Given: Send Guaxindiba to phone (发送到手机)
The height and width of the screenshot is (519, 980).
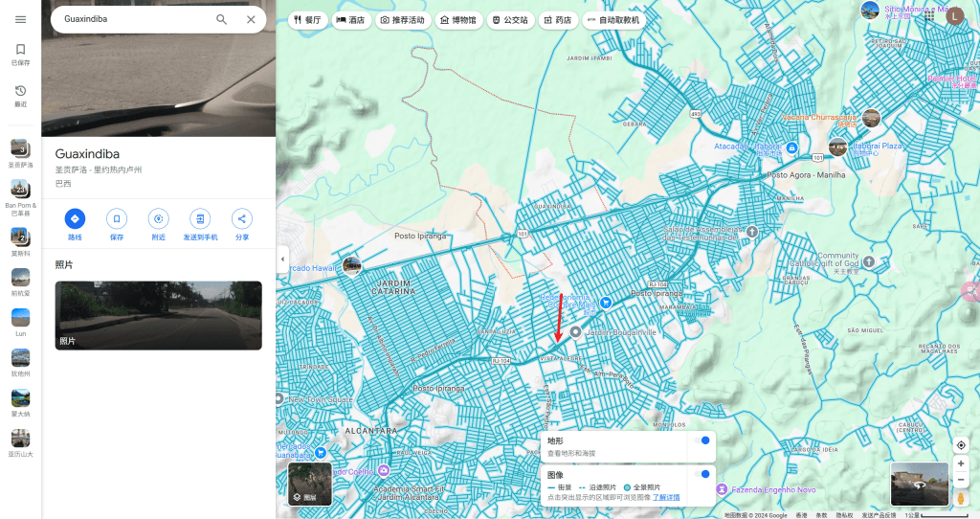Looking at the screenshot, I should click(200, 218).
